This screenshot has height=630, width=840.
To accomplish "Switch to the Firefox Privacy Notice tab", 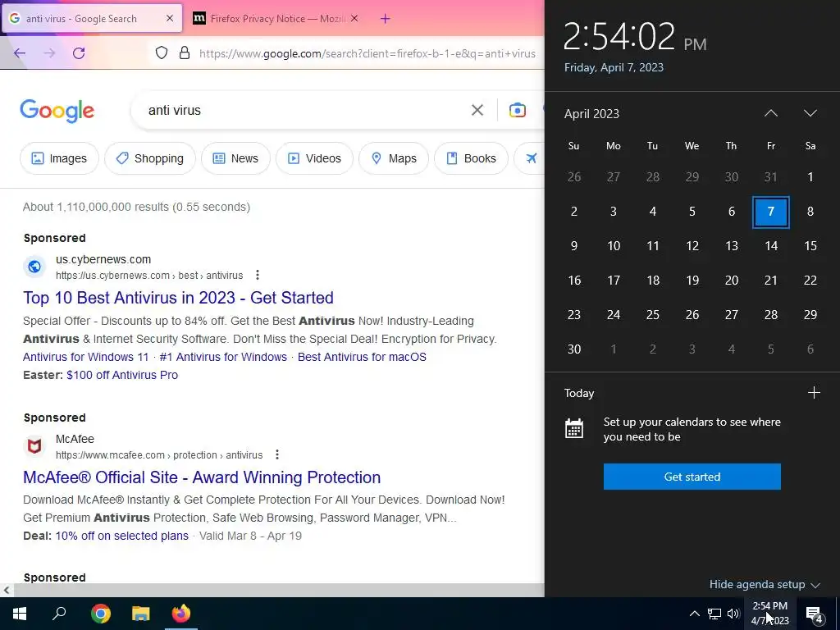I will (x=277, y=18).
